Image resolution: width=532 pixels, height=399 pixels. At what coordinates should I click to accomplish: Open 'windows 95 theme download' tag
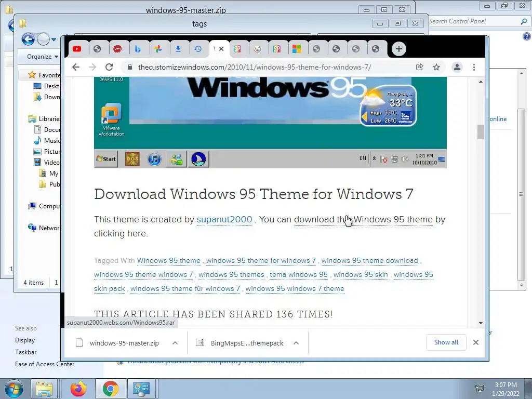pyautogui.click(x=369, y=261)
